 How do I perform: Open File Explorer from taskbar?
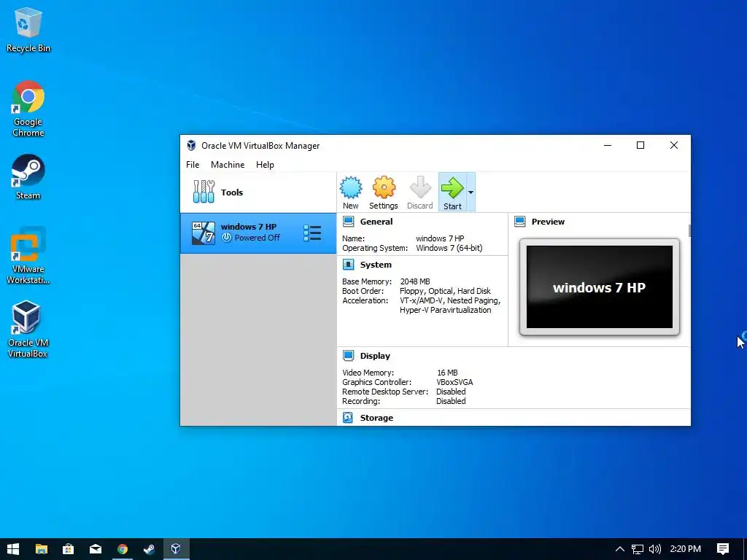tap(42, 549)
